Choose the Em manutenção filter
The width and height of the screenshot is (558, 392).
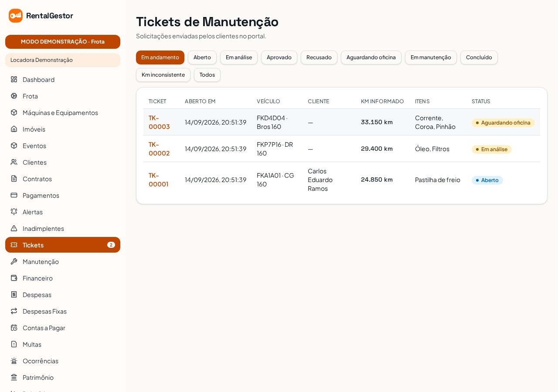431,57
